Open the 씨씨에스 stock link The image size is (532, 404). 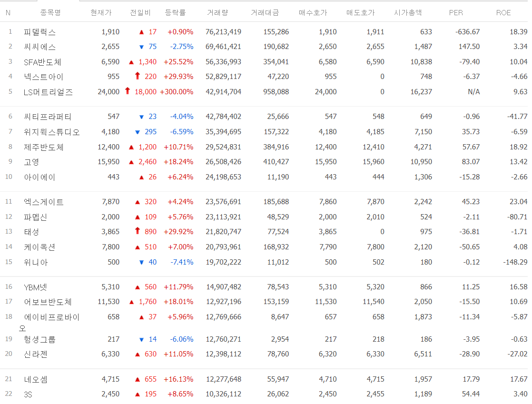(x=39, y=47)
